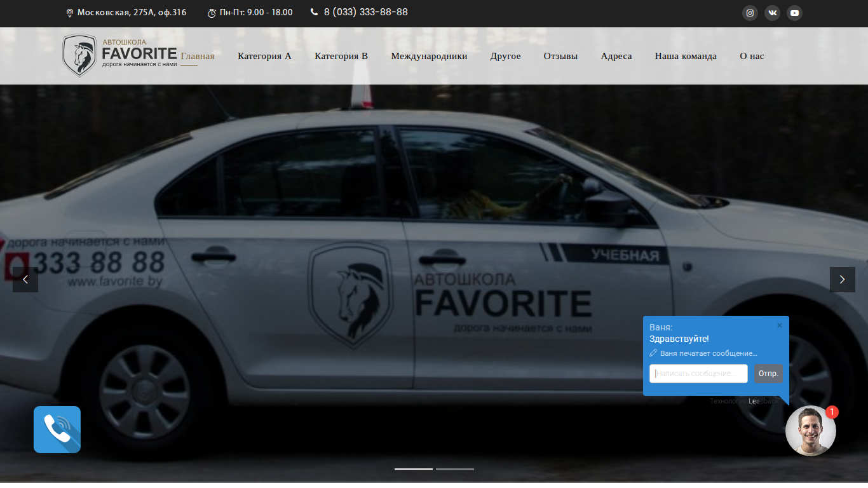Viewport: 868px width, 488px height.
Task: Click the pencil typing indicator icon
Action: pyautogui.click(x=653, y=353)
